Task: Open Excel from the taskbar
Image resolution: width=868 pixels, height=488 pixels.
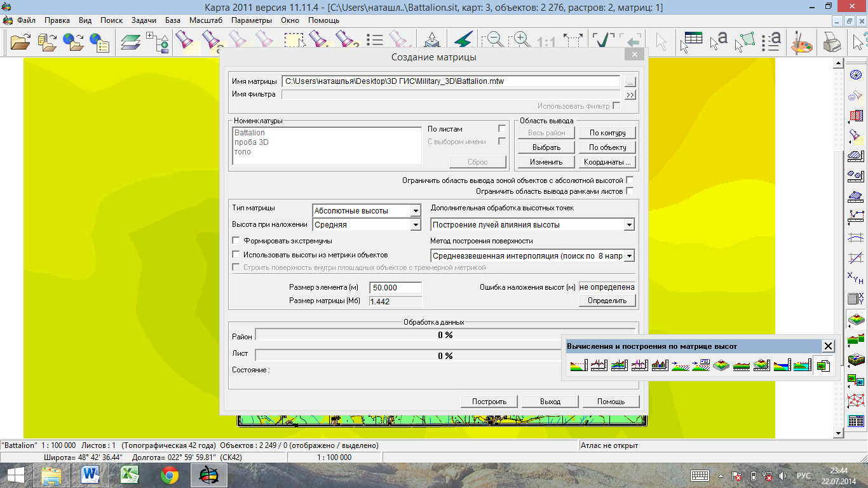Action: click(x=130, y=475)
